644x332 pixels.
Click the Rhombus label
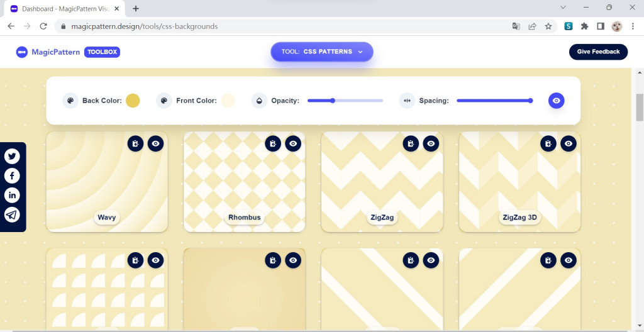tap(245, 218)
